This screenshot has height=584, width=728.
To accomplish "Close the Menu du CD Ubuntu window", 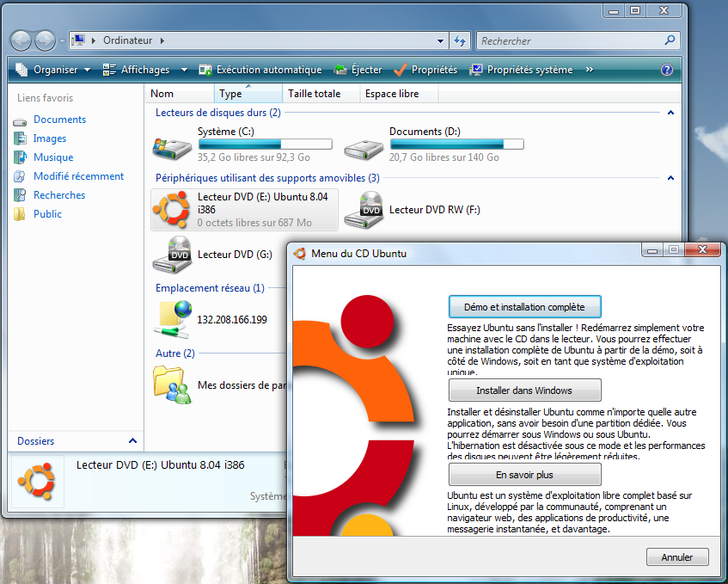I will coord(702,249).
